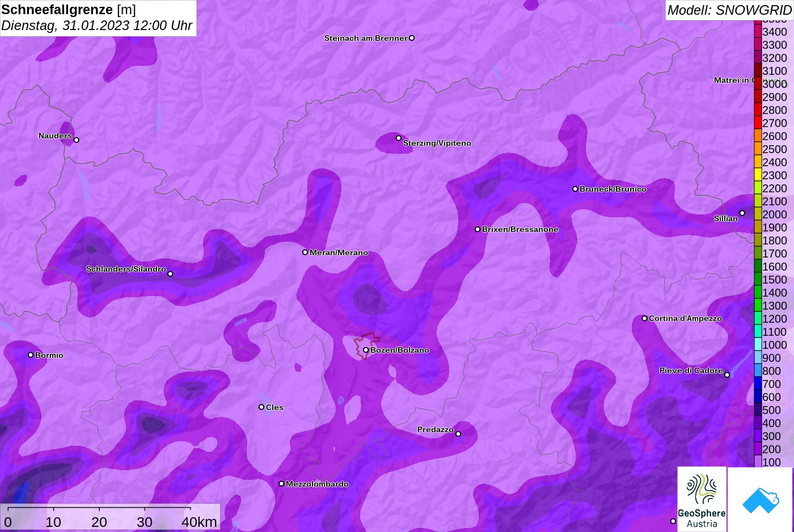Click the Cles city marker dot

tap(261, 407)
